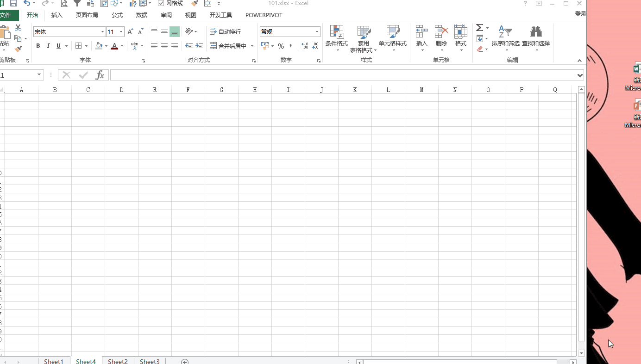Open the Name Box dropdown arrow

[39, 75]
